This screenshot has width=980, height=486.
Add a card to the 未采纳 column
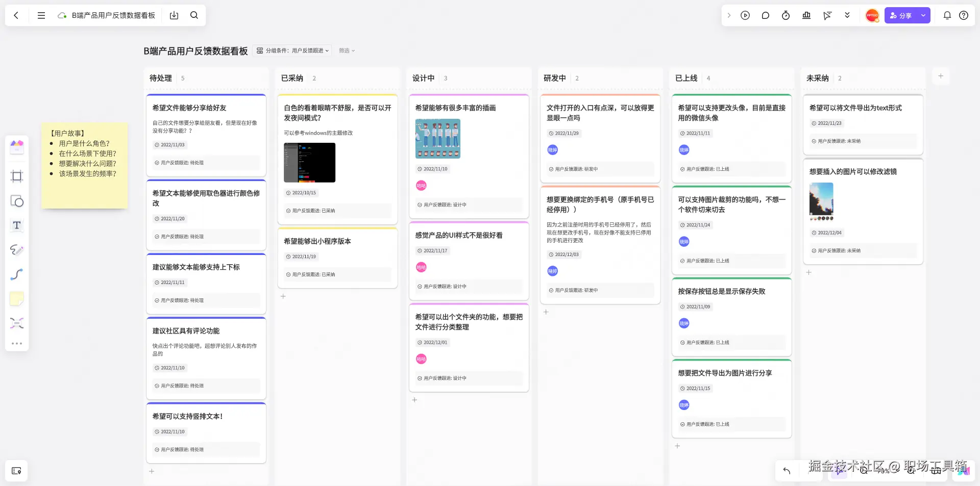tap(808, 272)
